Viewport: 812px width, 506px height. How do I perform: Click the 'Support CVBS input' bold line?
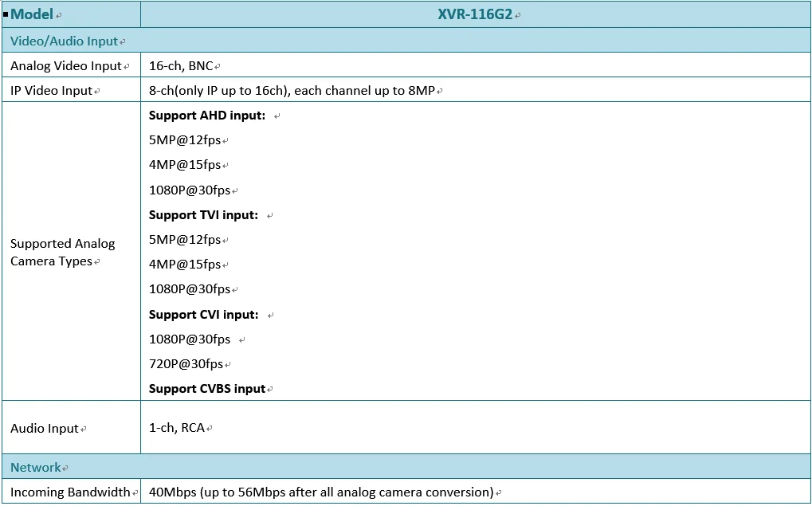[207, 388]
